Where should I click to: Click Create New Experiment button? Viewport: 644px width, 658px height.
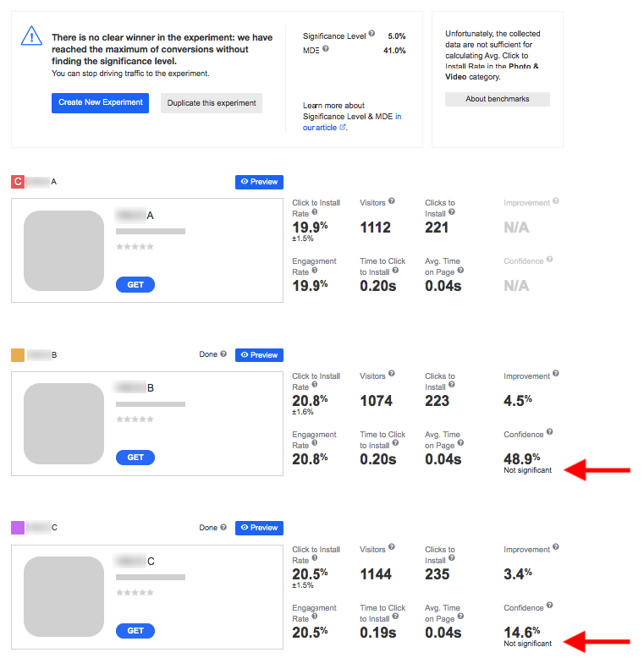[100, 102]
